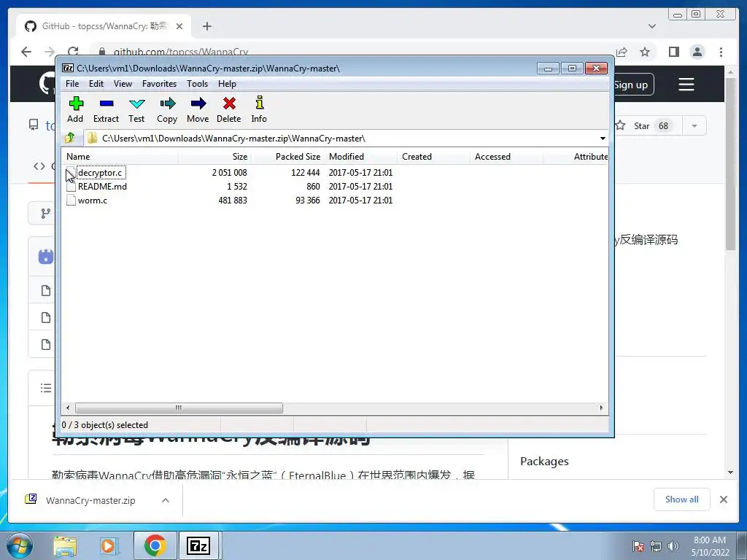Image resolution: width=747 pixels, height=560 pixels.
Task: Sort files by Size column
Action: tap(215, 157)
